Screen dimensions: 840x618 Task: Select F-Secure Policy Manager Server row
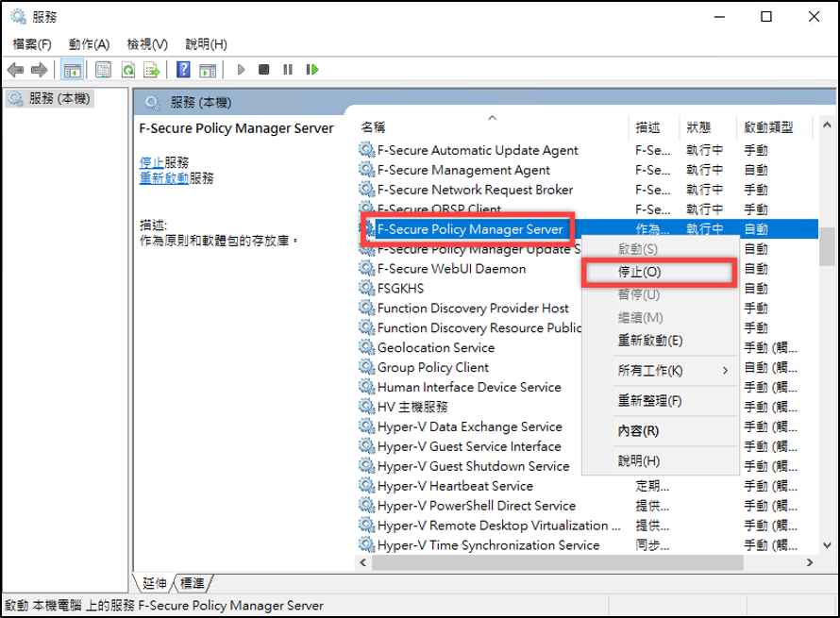pyautogui.click(x=588, y=228)
